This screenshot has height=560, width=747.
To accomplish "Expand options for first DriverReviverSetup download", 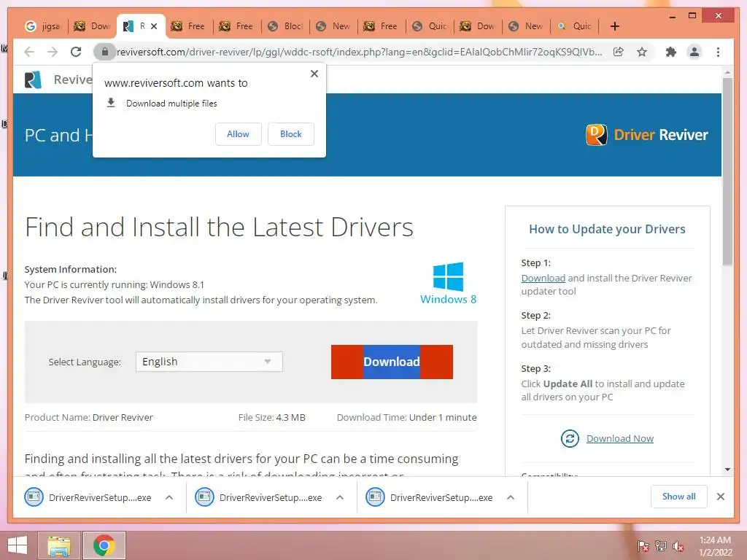I will (169, 497).
